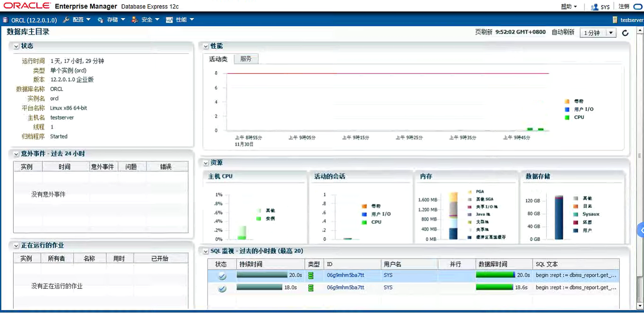Screen dimensions: 644x313
Task: Click the 18.6s database time bar
Action: click(x=494, y=287)
